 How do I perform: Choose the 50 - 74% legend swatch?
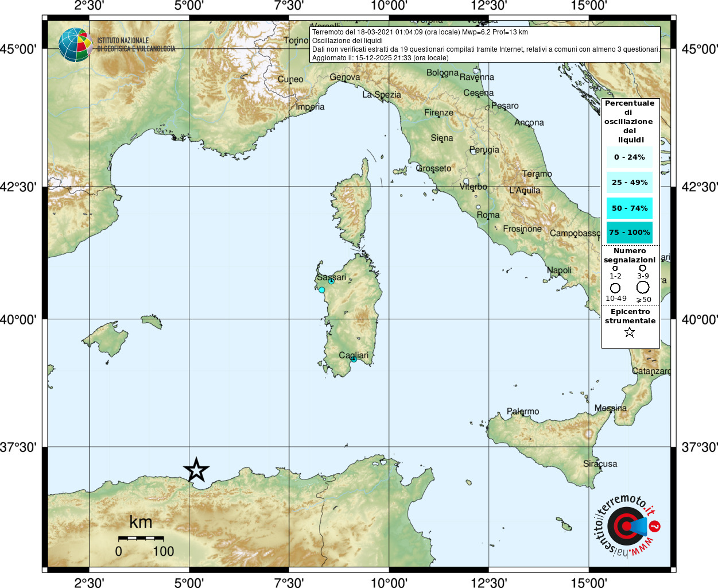[630, 208]
